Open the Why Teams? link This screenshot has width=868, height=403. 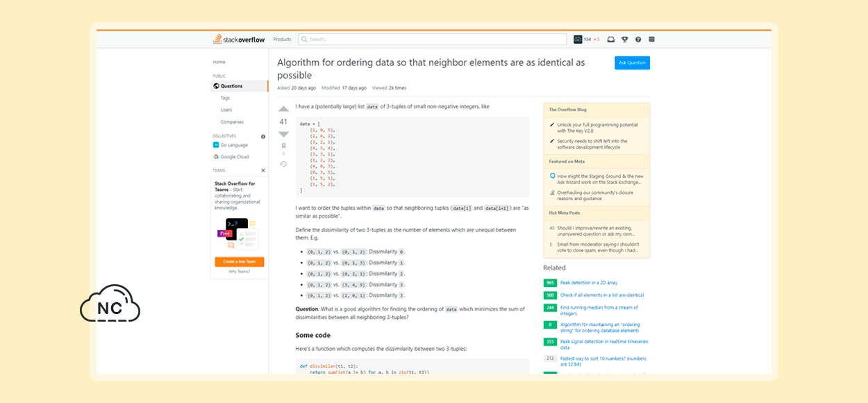[x=239, y=272]
